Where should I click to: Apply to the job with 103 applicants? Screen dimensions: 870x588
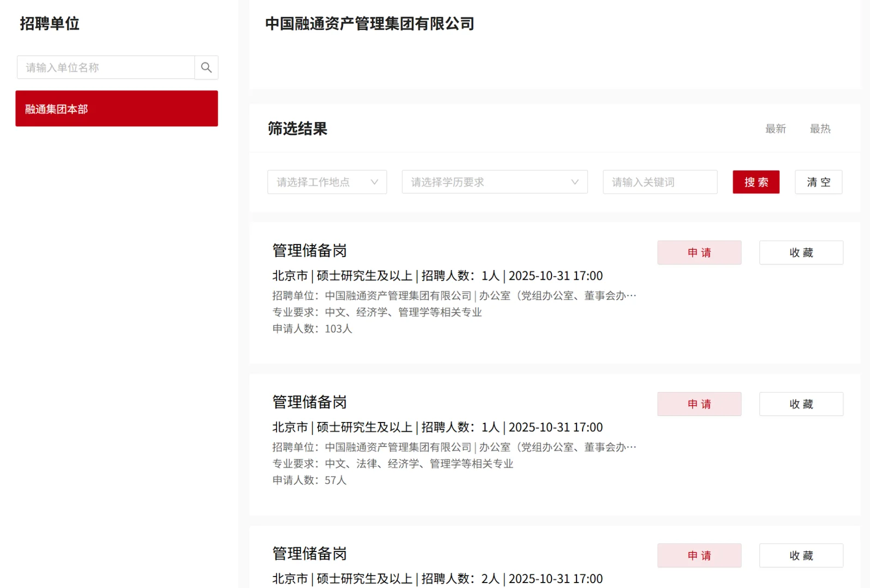point(699,253)
